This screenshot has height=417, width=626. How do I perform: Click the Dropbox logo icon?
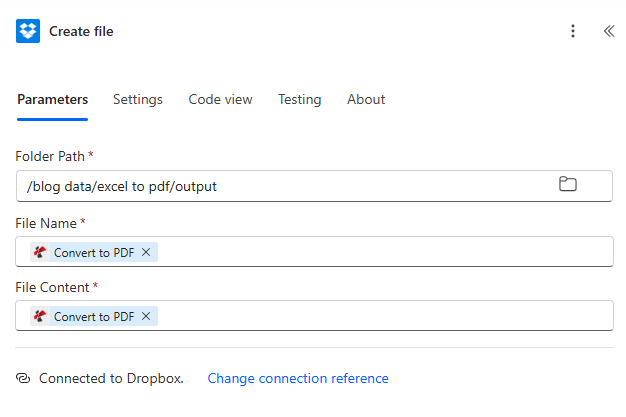click(28, 31)
